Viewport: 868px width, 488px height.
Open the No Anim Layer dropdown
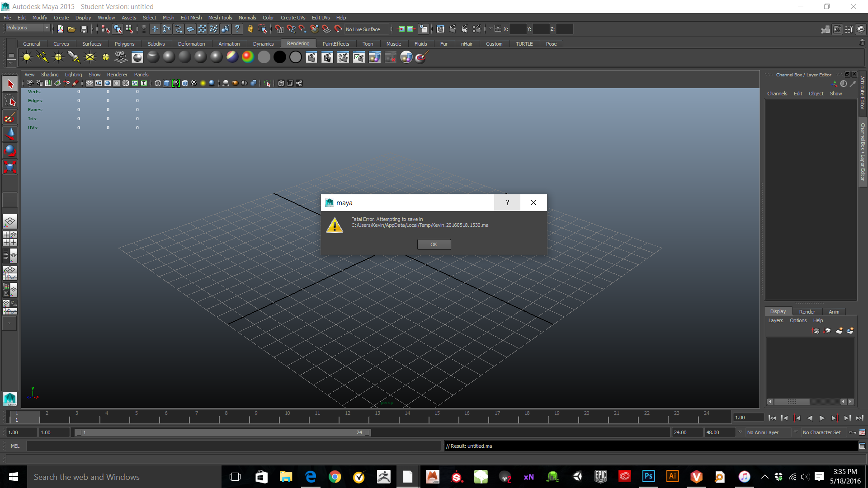(x=768, y=432)
